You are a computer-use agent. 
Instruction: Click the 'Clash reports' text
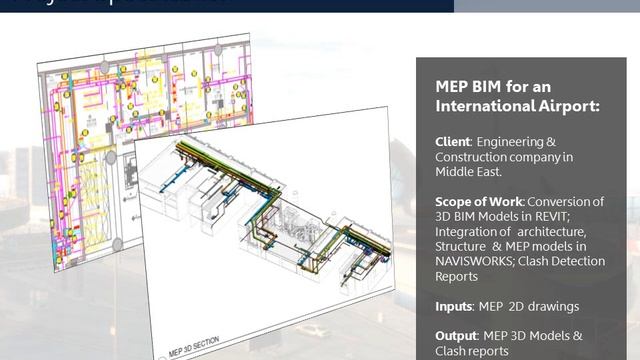[472, 351]
